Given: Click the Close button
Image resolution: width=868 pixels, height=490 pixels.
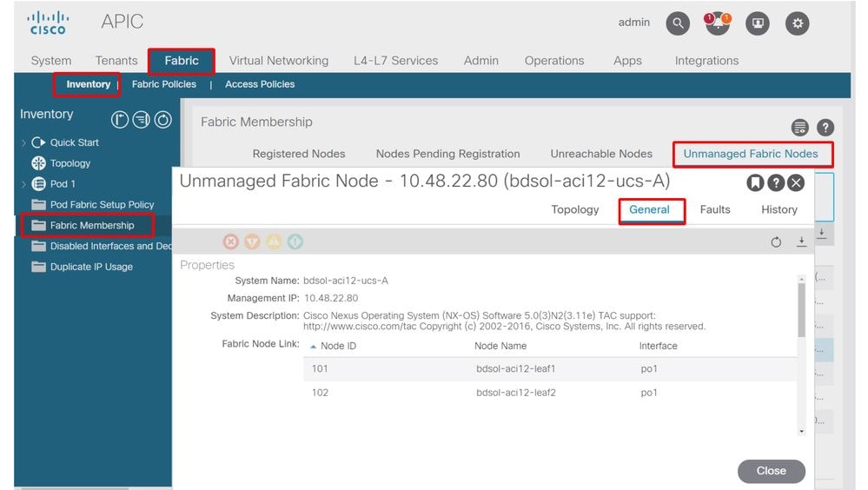Looking at the screenshot, I should click(772, 471).
